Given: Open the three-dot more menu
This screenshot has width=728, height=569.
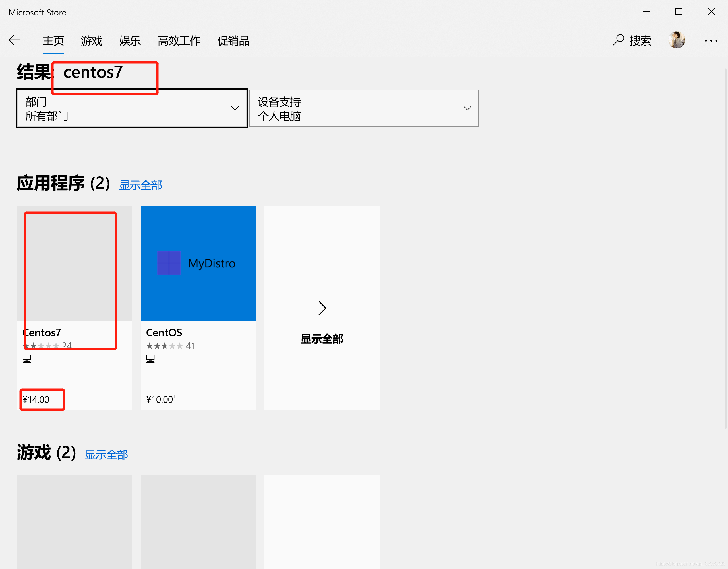Looking at the screenshot, I should 711,41.
